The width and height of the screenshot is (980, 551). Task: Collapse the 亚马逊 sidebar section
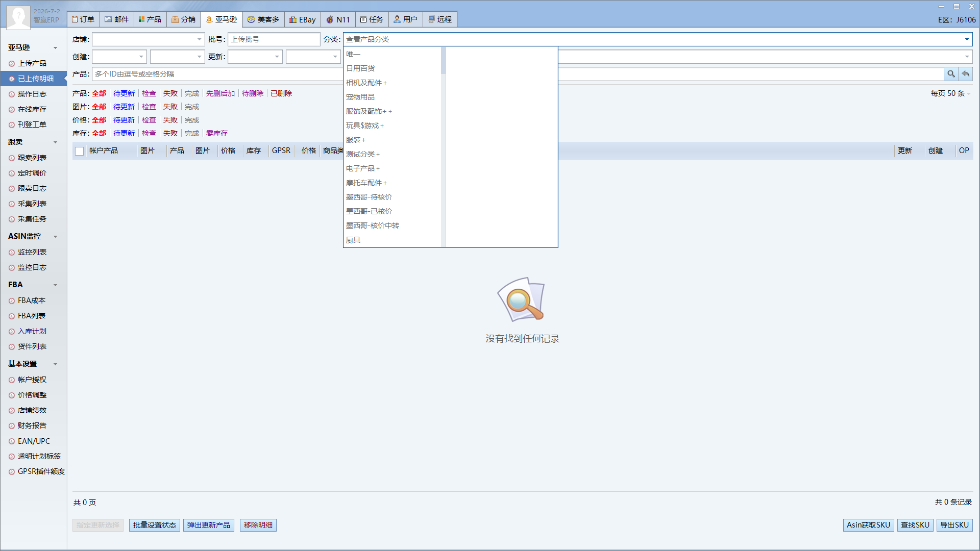point(56,48)
